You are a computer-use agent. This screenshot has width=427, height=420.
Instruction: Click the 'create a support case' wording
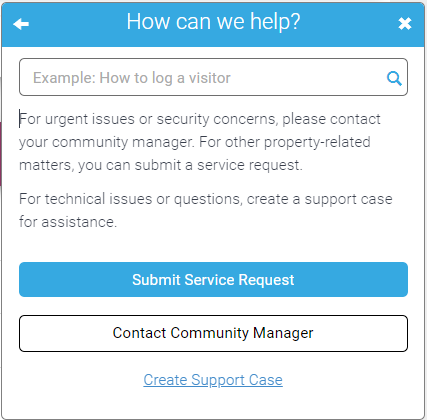click(x=320, y=199)
